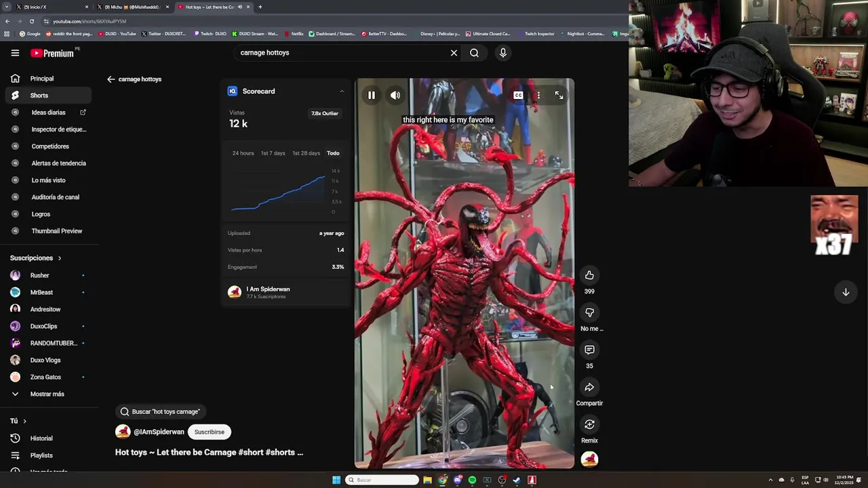Open the YouTube hamburger guide menu
The image size is (868, 488).
coord(15,53)
